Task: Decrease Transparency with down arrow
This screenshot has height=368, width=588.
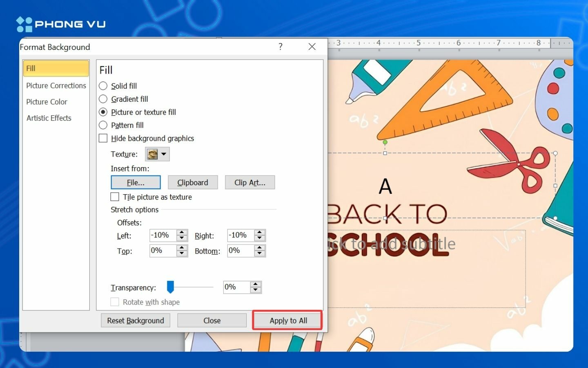Action: (256, 290)
